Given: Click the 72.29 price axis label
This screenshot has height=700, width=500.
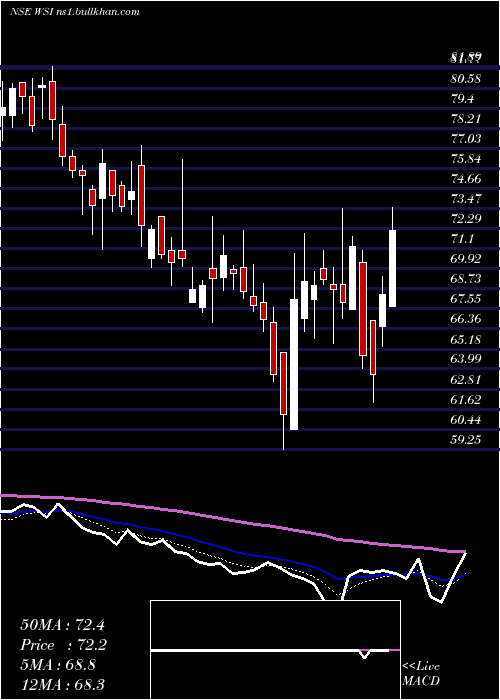Looking at the screenshot, I should click(466, 219).
